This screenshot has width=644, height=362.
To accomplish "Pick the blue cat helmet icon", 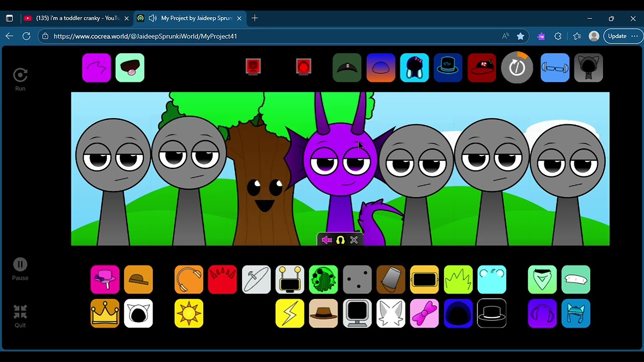I will click(x=576, y=313).
